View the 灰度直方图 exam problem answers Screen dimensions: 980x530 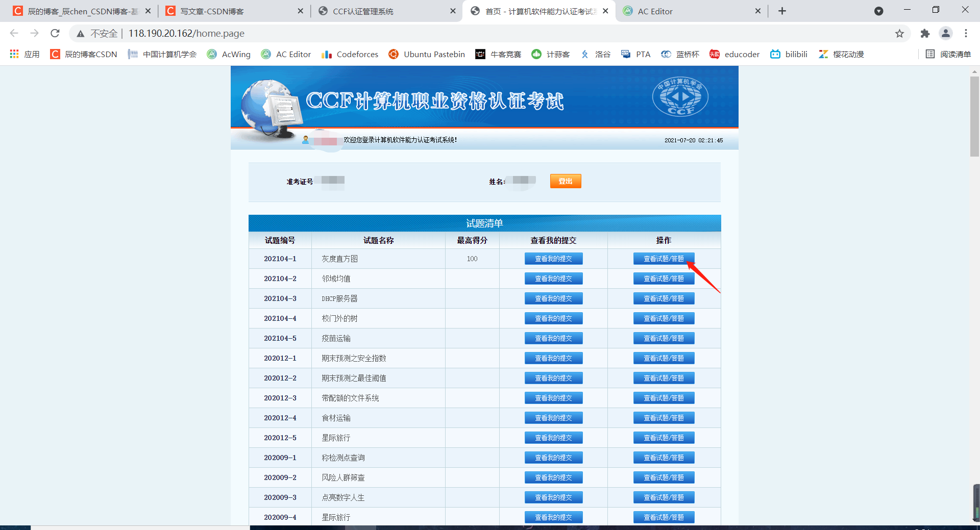pos(664,259)
